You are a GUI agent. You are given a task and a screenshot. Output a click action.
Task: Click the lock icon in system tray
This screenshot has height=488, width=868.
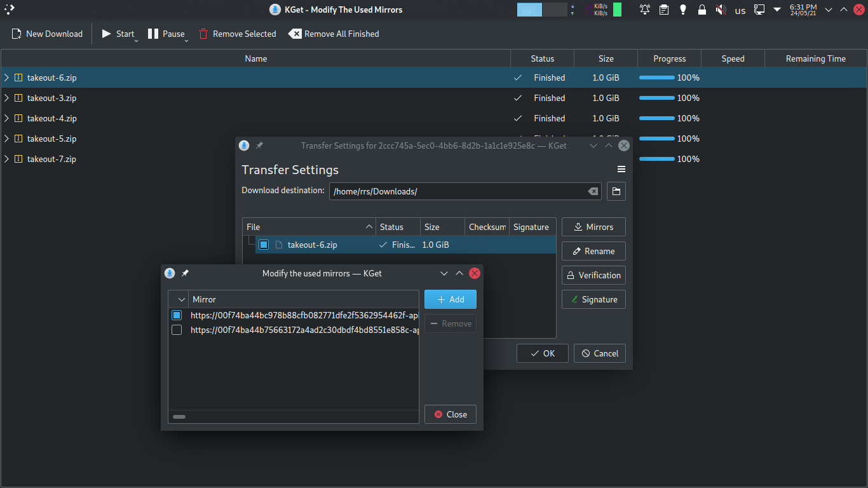click(x=702, y=10)
